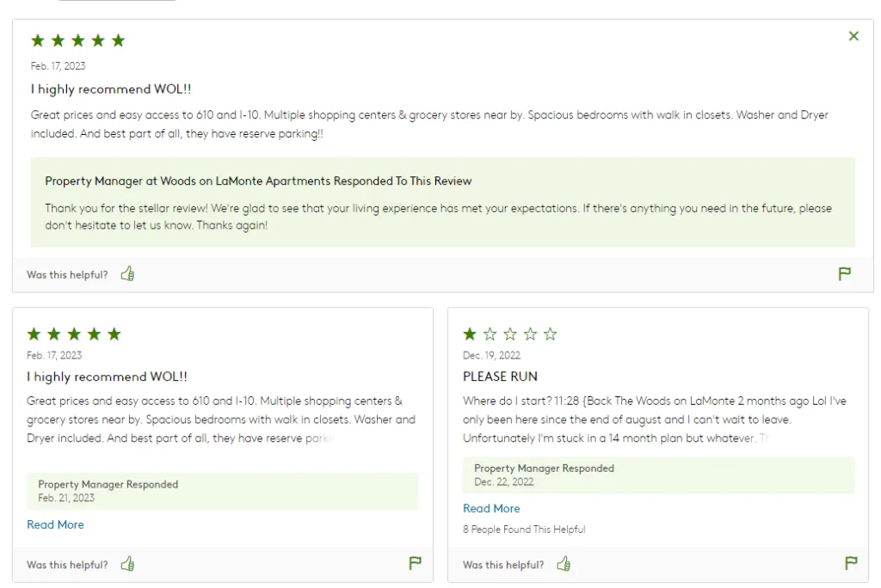Mark the PLEASE RUN review as helpful
The width and height of the screenshot is (881, 588).
[564, 564]
